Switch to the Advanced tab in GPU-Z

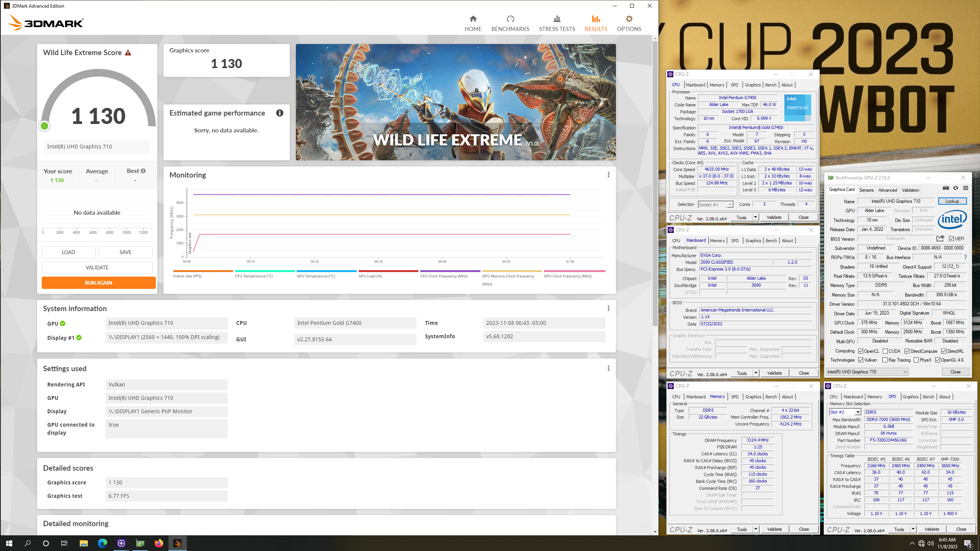click(887, 190)
